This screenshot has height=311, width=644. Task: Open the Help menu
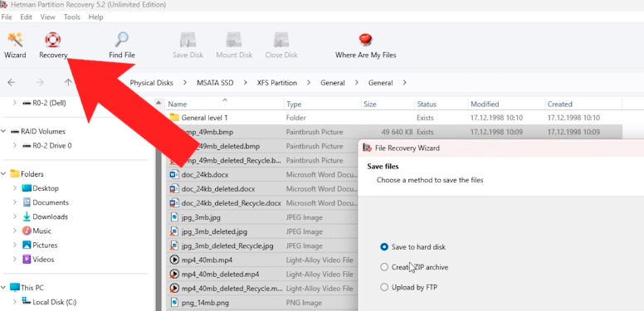[95, 17]
